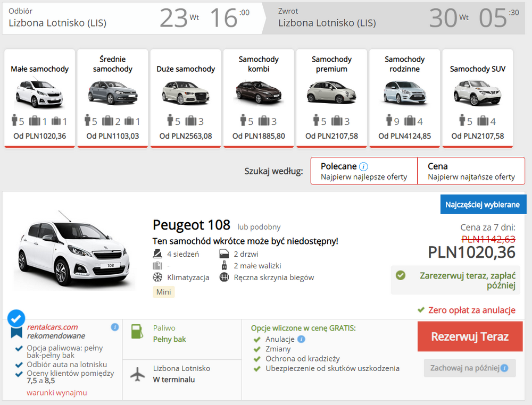This screenshot has height=405, width=532.
Task: Click the grey car image in Średnie samochody
Action: click(x=113, y=92)
